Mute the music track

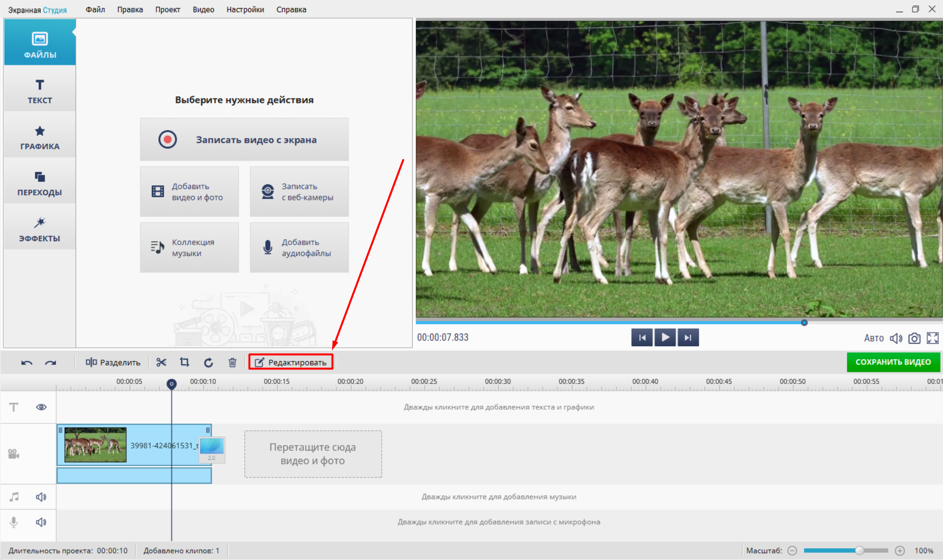pyautogui.click(x=41, y=497)
